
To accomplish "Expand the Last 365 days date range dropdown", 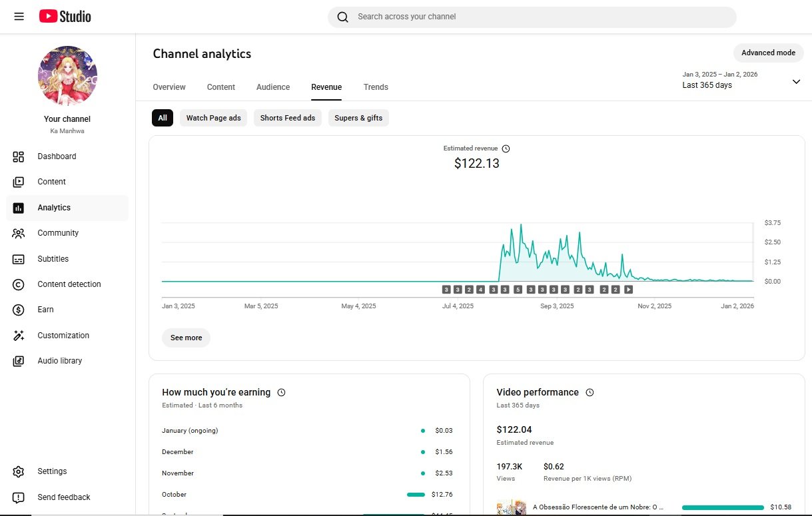I will (x=795, y=81).
